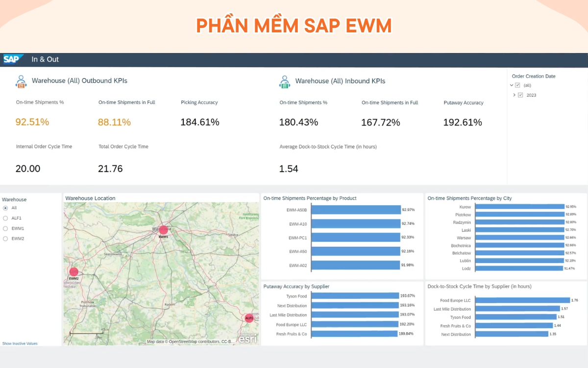Click Food Europe LLC dock-to-stock bar
Image resolution: width=588 pixels, height=368 pixels.
point(523,300)
